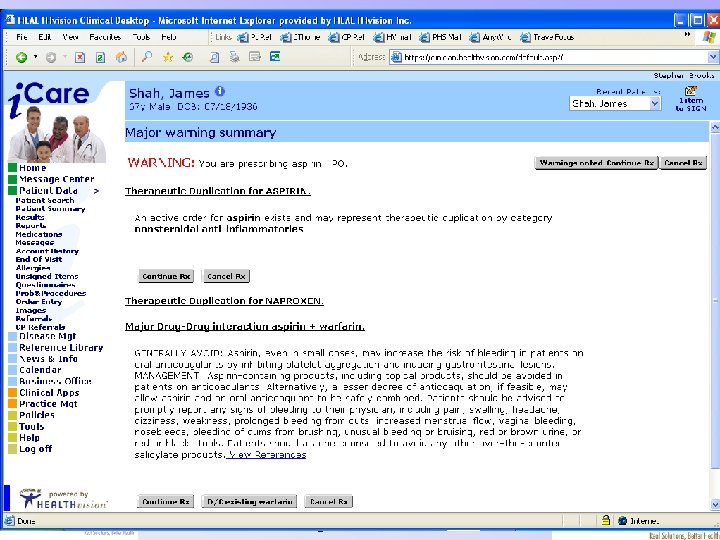Screen dimensions: 720x540
Task: Open the File menu
Action: 22,37
